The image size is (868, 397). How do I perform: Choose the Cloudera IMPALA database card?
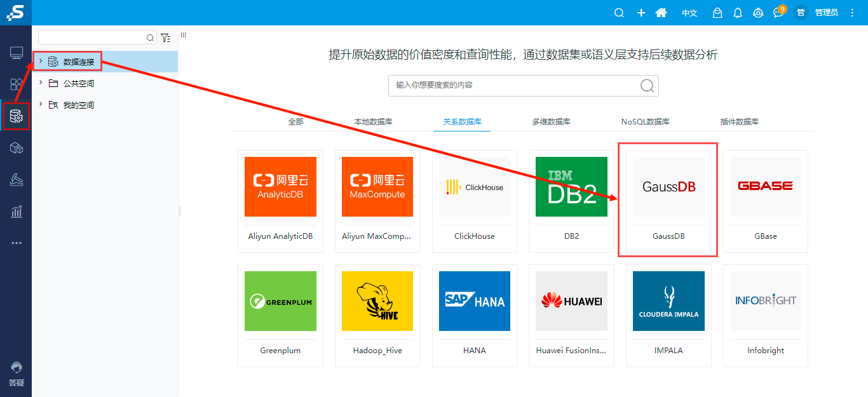click(x=668, y=316)
